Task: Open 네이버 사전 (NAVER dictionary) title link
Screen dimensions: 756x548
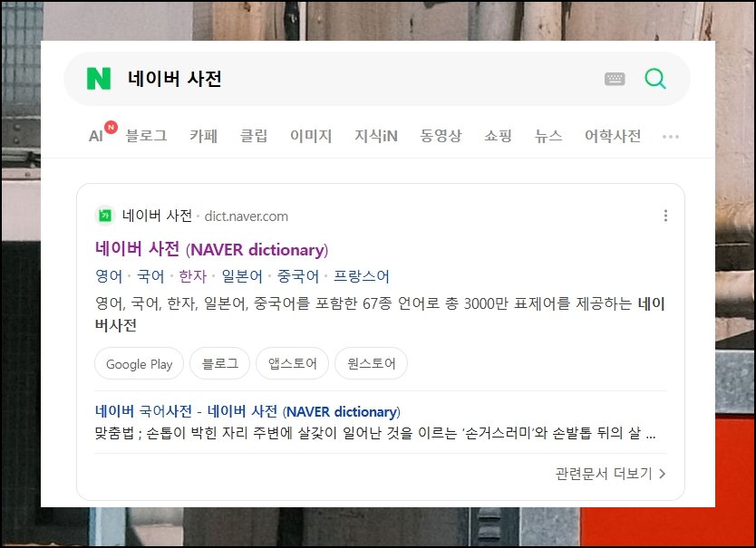Action: [211, 249]
